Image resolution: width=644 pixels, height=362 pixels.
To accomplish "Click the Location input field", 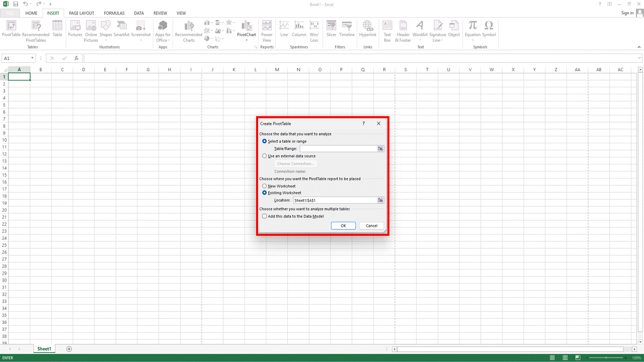I will (335, 200).
